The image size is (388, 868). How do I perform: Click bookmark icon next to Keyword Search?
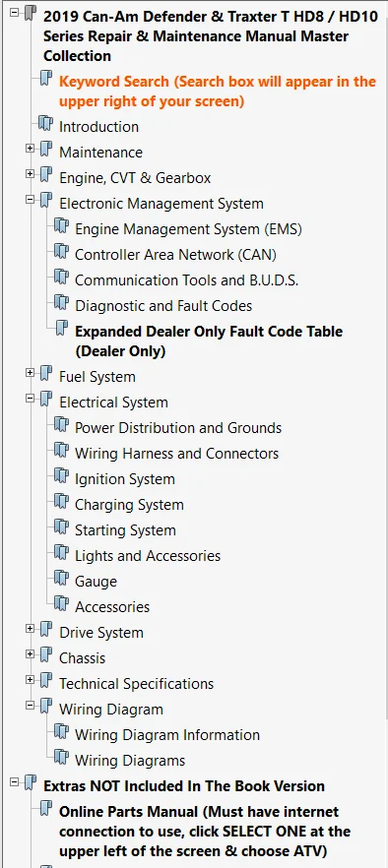point(46,79)
